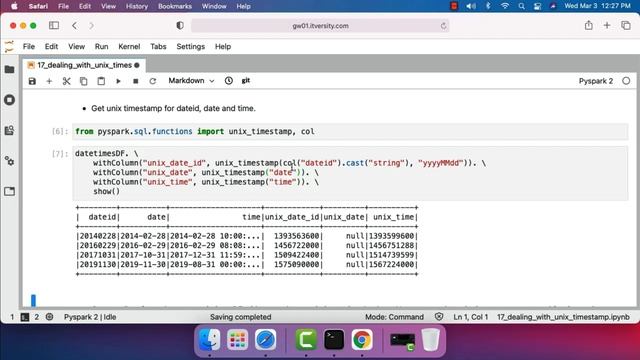The width and height of the screenshot is (640, 360).
Task: Open JupyterLab Run menu
Action: [101, 47]
